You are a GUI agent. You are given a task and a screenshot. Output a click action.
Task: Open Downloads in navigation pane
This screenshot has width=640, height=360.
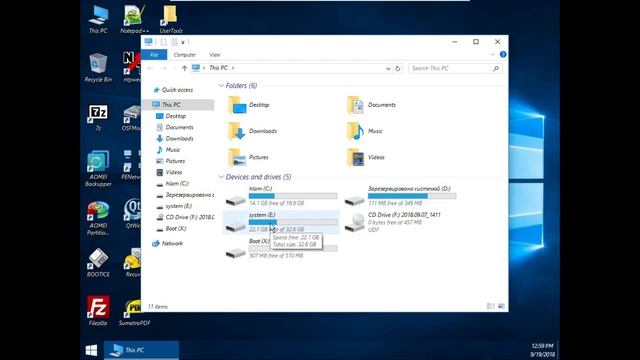(x=179, y=139)
